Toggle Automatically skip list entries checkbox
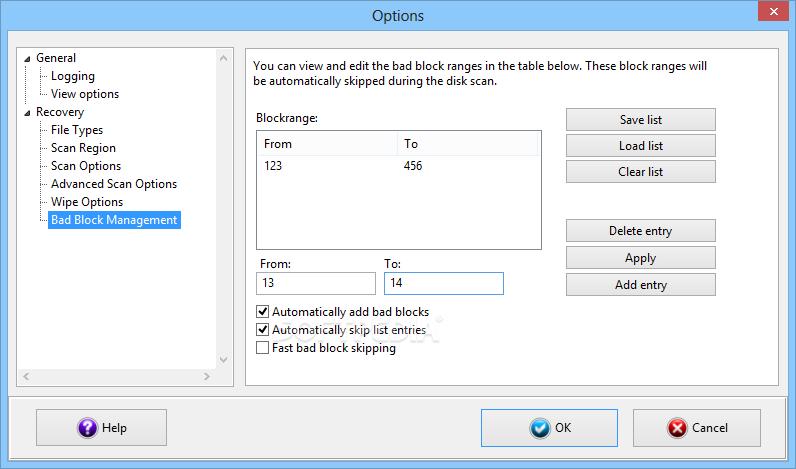 [x=262, y=330]
